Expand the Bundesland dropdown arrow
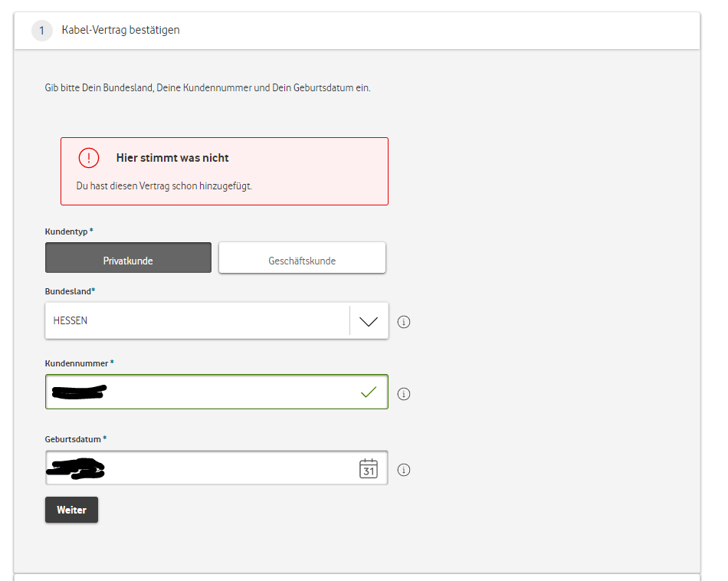This screenshot has height=581, width=728. tap(369, 321)
